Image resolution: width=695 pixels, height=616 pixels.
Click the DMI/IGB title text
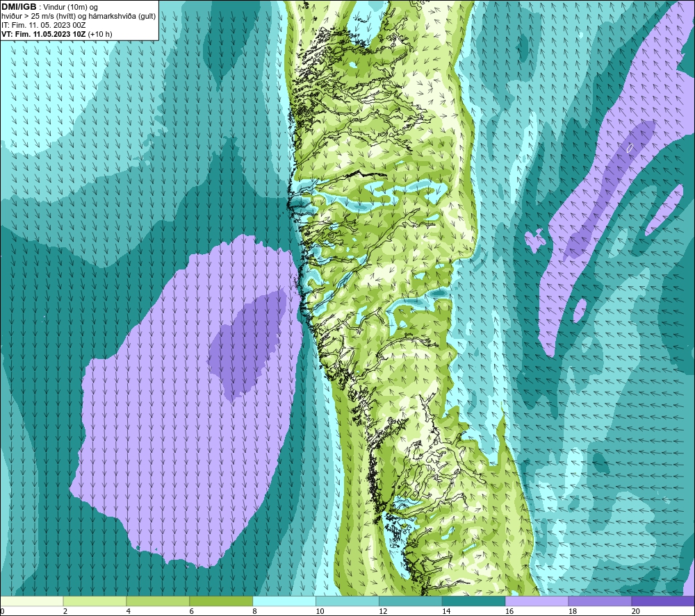19,7
